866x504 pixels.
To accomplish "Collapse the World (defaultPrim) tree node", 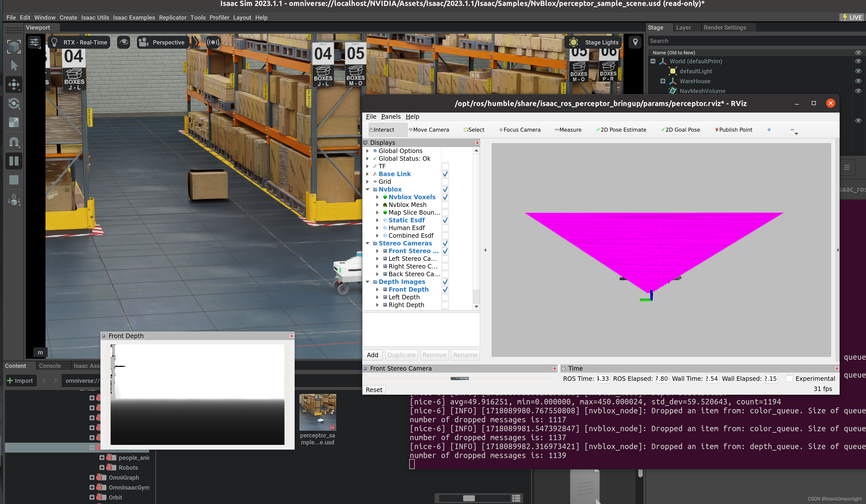I will (653, 61).
